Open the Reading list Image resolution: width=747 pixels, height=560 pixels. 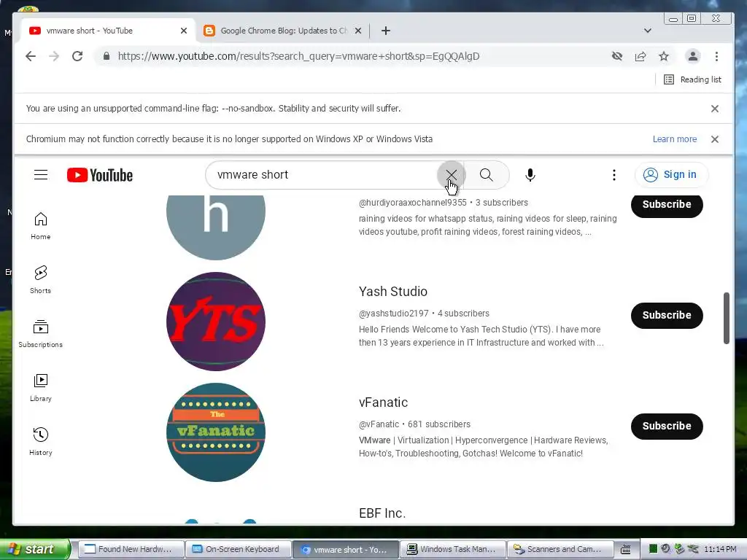(692, 79)
